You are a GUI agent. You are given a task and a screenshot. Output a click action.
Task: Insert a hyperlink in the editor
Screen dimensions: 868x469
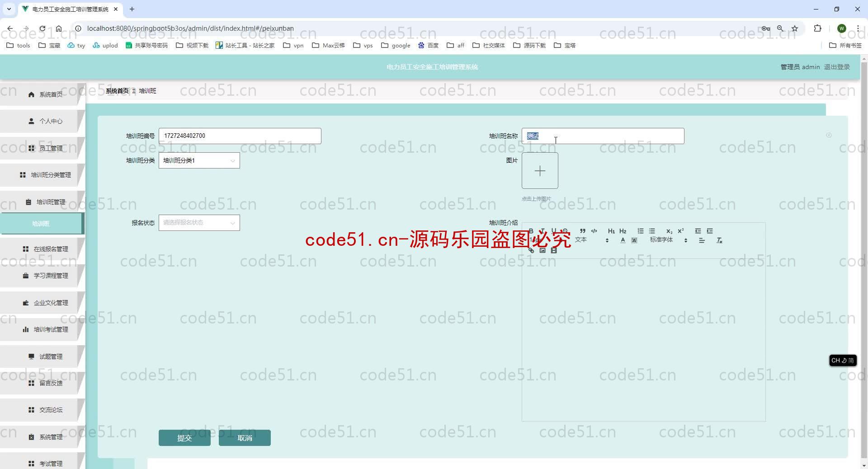[531, 250]
